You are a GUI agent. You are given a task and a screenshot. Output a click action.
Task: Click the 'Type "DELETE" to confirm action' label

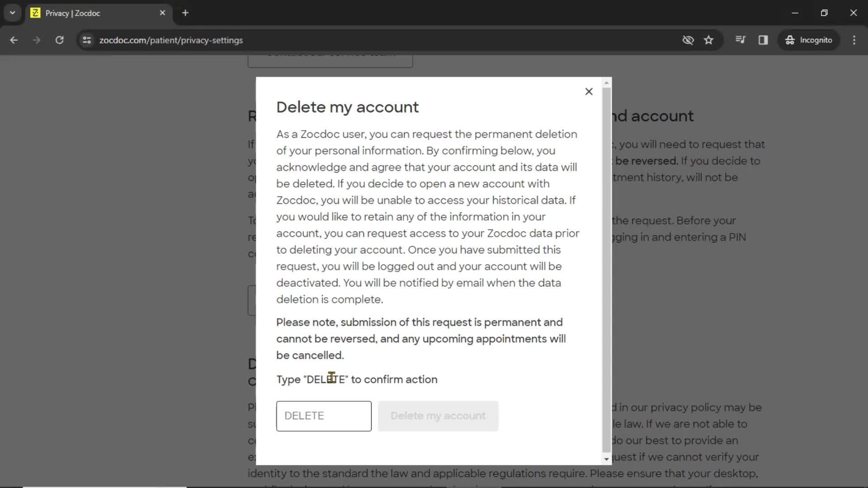[x=357, y=379]
